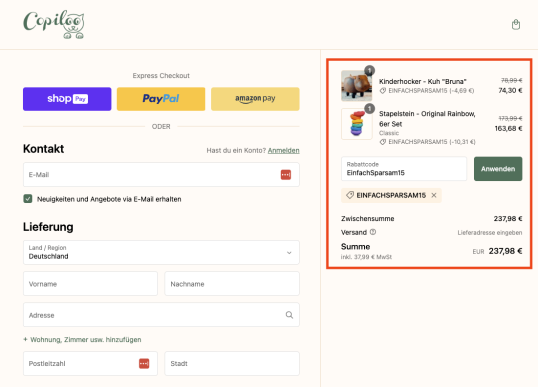Remove the EINFACHSPARSAM15 discount tag

(434, 195)
